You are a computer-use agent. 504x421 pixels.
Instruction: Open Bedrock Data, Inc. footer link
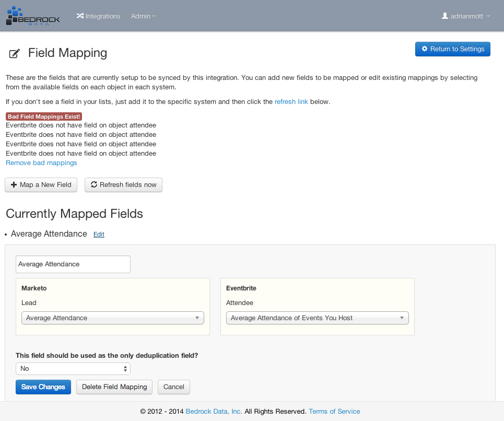pos(214,412)
